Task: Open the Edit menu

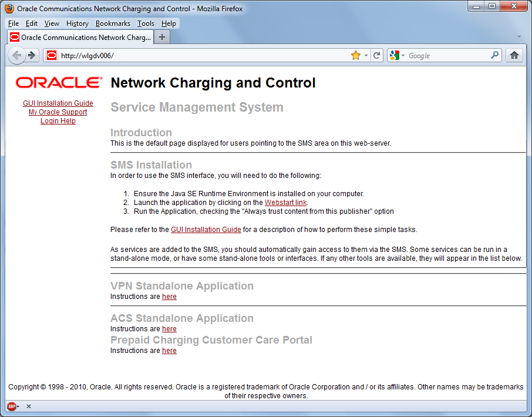Action: point(32,23)
